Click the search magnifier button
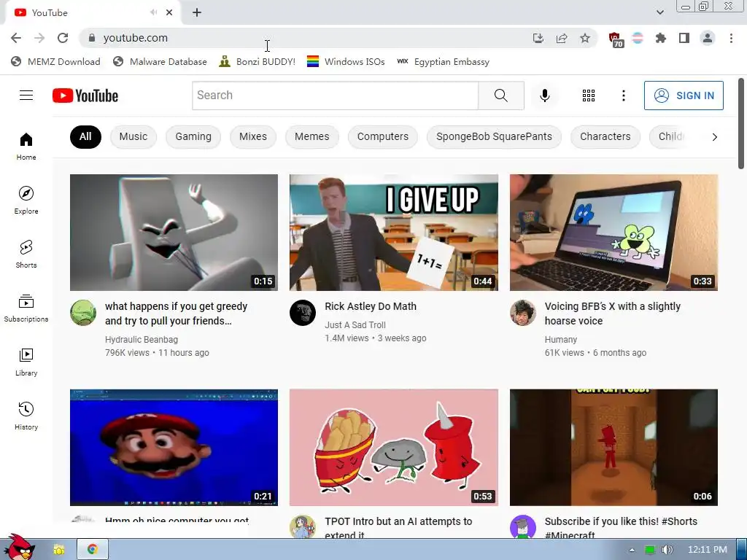Viewport: 747px width, 560px height. point(501,96)
